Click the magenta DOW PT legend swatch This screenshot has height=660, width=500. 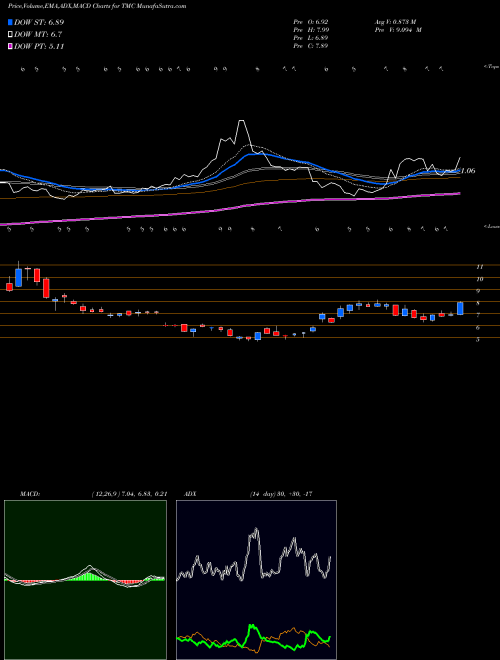(10, 46)
